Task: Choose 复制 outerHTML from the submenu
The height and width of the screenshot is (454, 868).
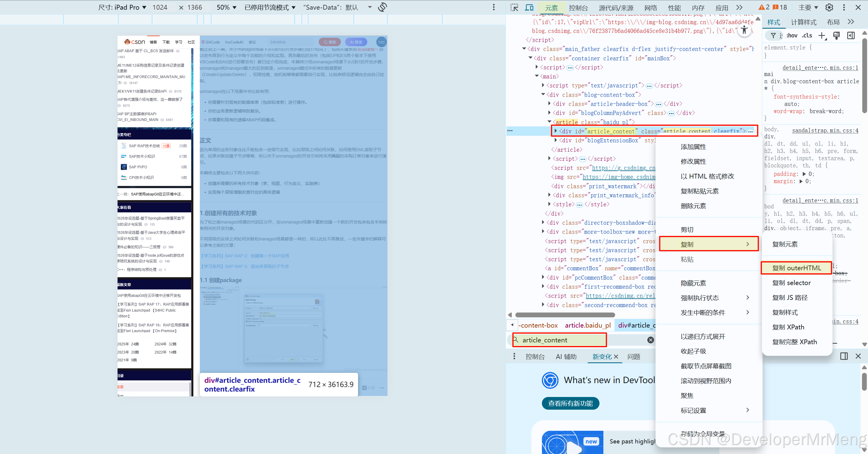Action: (x=796, y=268)
